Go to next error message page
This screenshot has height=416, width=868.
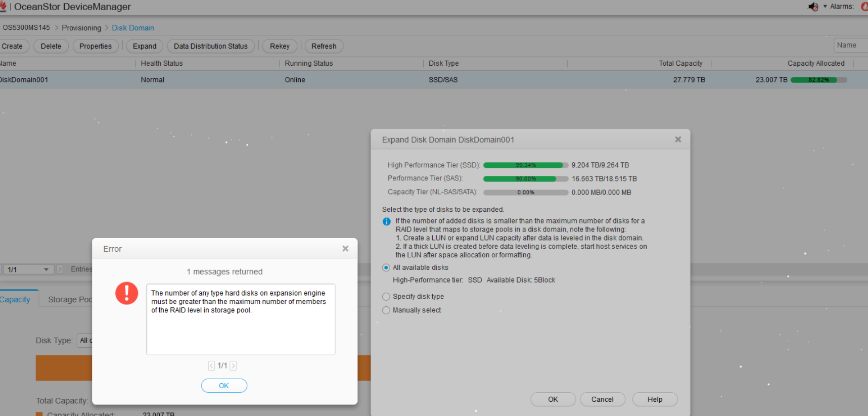coord(233,365)
